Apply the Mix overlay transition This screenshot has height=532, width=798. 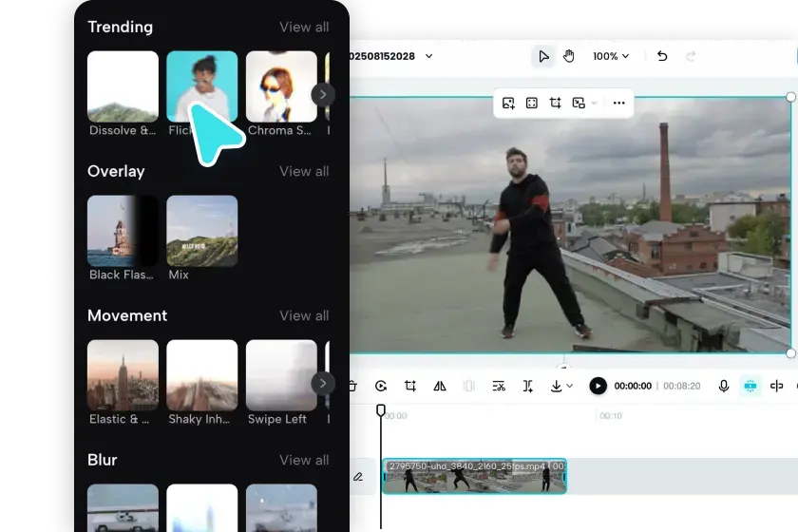(x=202, y=231)
